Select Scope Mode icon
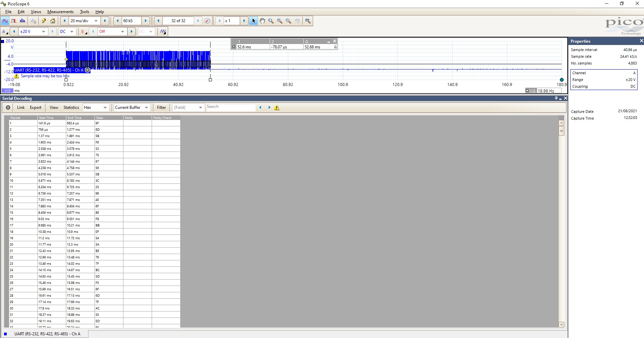644x338 pixels. coord(5,21)
